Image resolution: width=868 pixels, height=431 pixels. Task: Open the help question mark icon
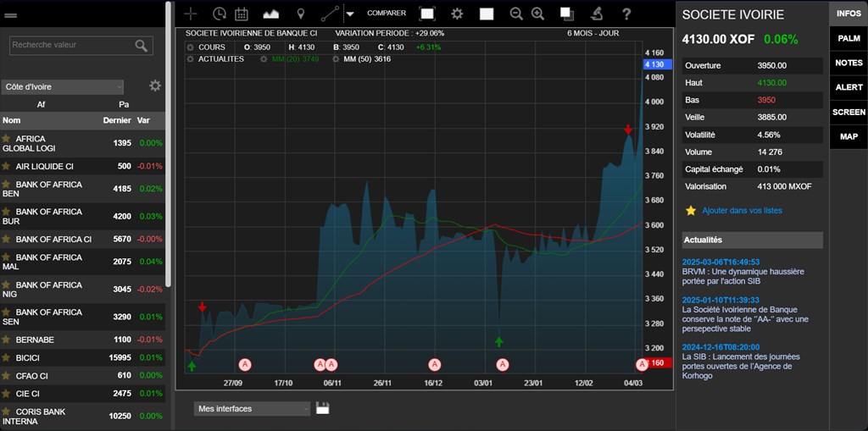click(x=626, y=14)
